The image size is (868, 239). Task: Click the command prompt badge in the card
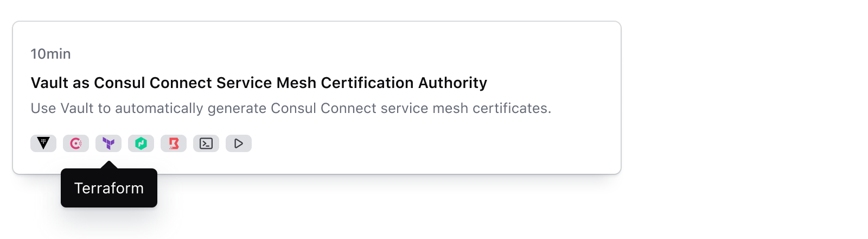click(x=206, y=143)
